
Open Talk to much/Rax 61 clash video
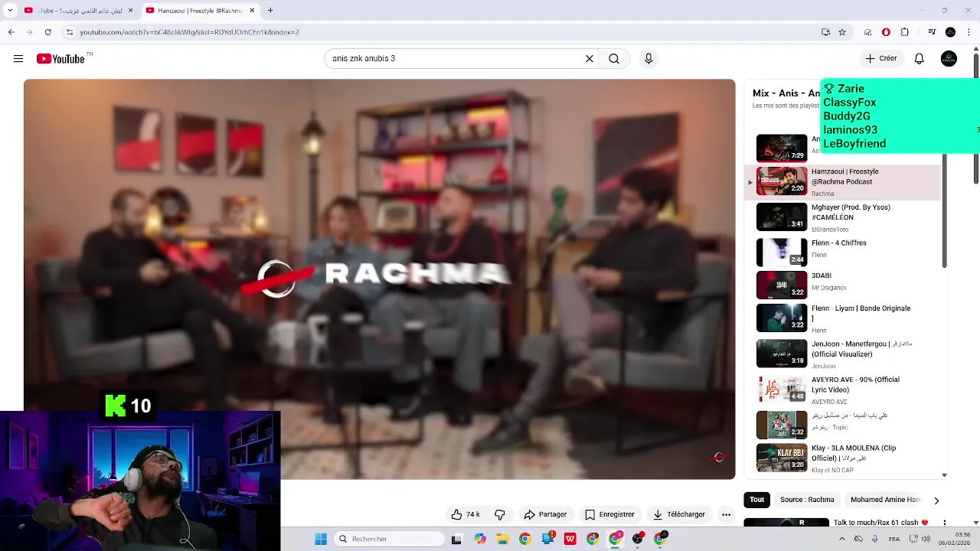(x=880, y=523)
